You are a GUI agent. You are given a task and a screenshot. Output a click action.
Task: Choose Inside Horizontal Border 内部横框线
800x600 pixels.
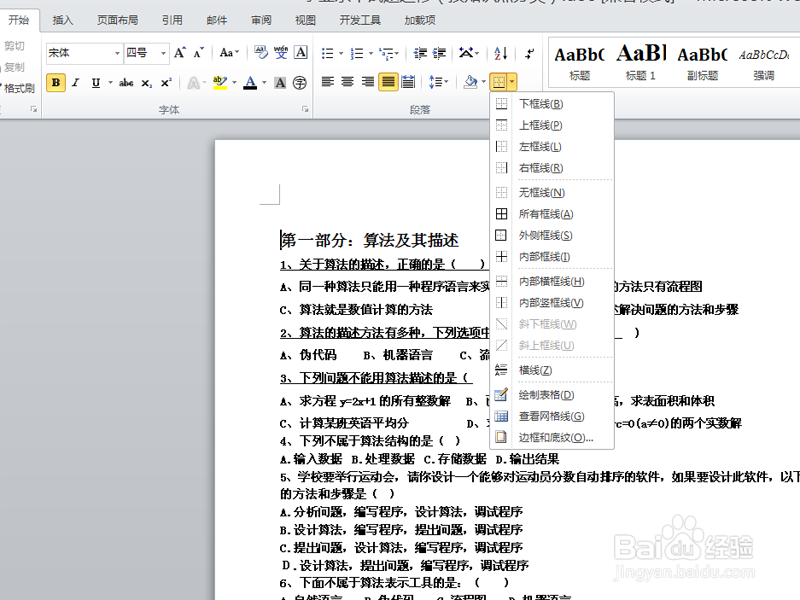tap(552, 282)
